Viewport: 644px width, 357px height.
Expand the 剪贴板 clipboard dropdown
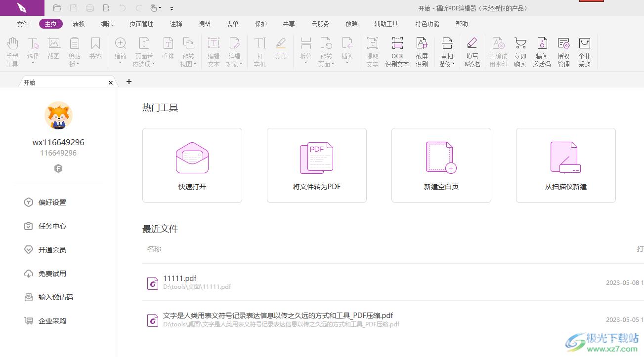pyautogui.click(x=78, y=64)
